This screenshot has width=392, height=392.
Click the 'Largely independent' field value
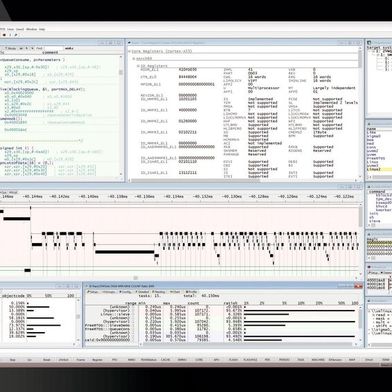click(334, 88)
